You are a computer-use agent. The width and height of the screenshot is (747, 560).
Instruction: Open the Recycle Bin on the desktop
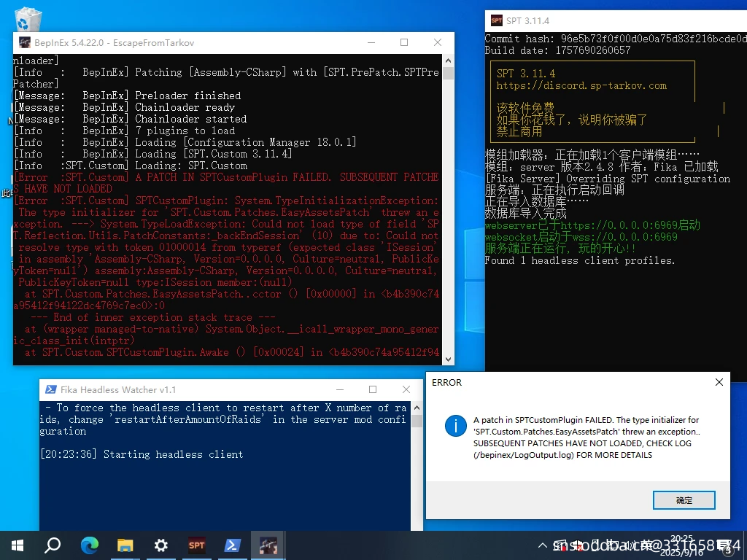click(x=28, y=19)
